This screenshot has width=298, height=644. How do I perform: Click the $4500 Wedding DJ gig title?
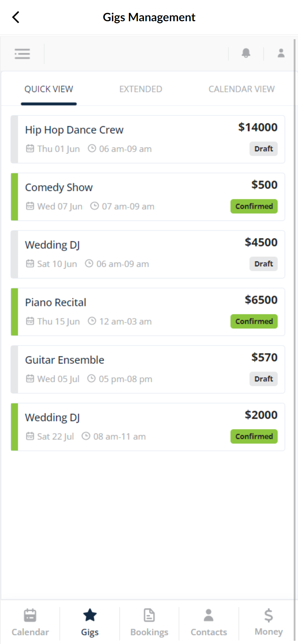pos(53,245)
